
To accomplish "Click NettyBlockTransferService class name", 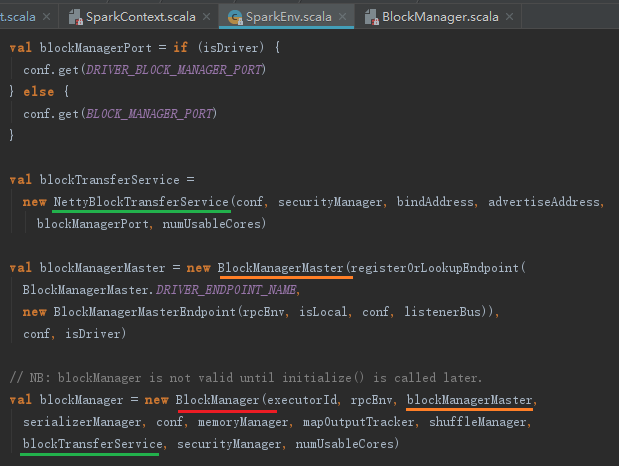I will point(141,202).
